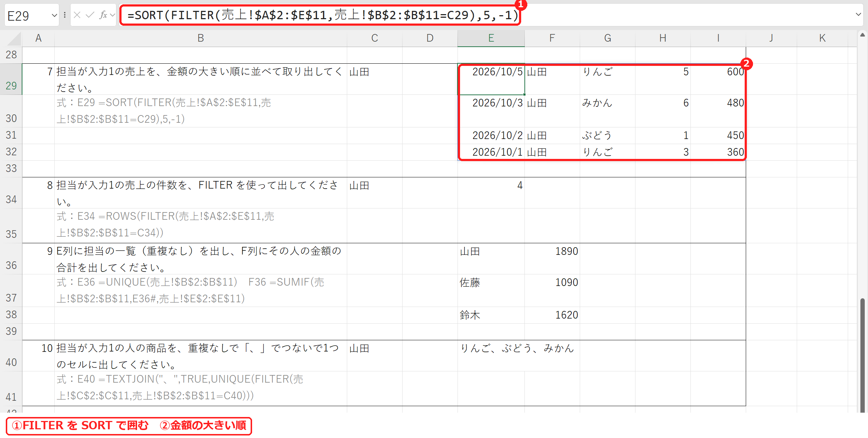Select column I header

718,38
